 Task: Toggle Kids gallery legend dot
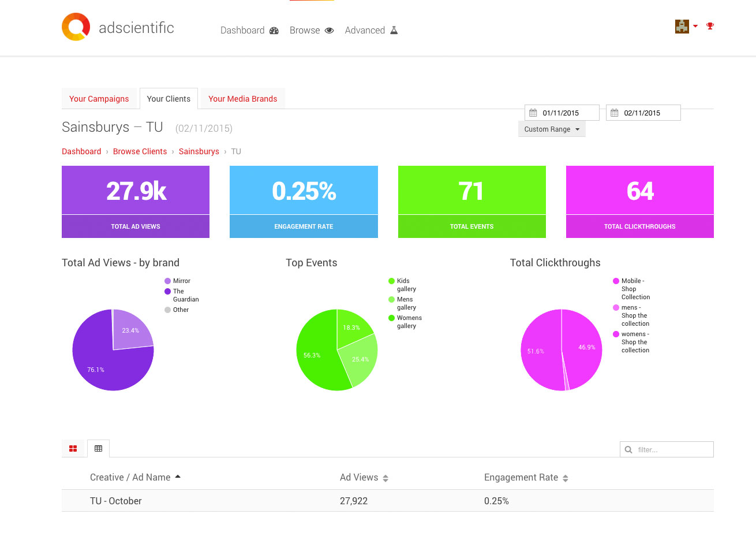click(x=392, y=281)
